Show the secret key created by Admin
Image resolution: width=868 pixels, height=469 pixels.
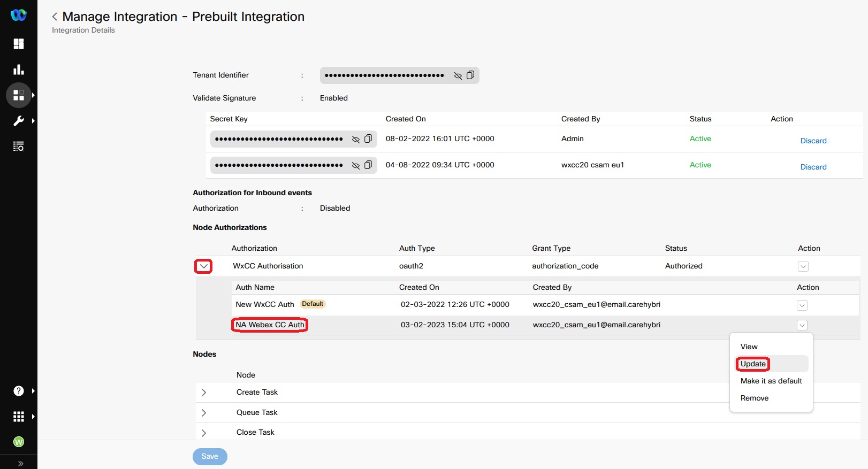point(356,139)
